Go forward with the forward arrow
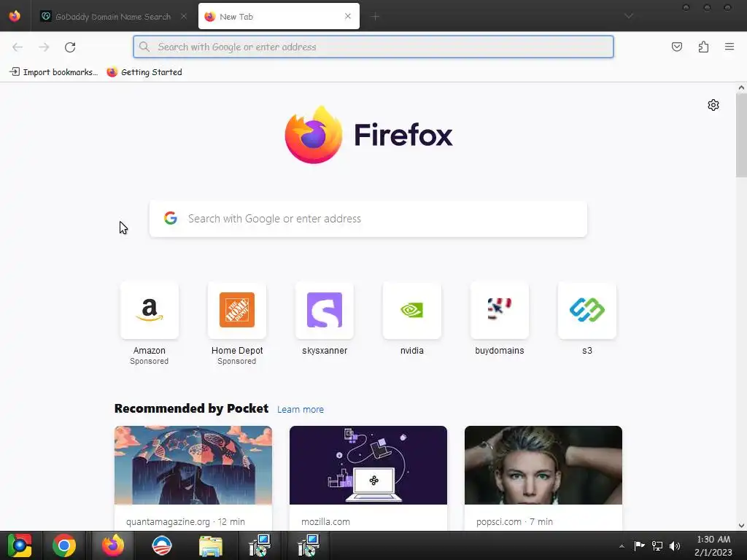Viewport: 747px width, 560px height. pyautogui.click(x=44, y=47)
